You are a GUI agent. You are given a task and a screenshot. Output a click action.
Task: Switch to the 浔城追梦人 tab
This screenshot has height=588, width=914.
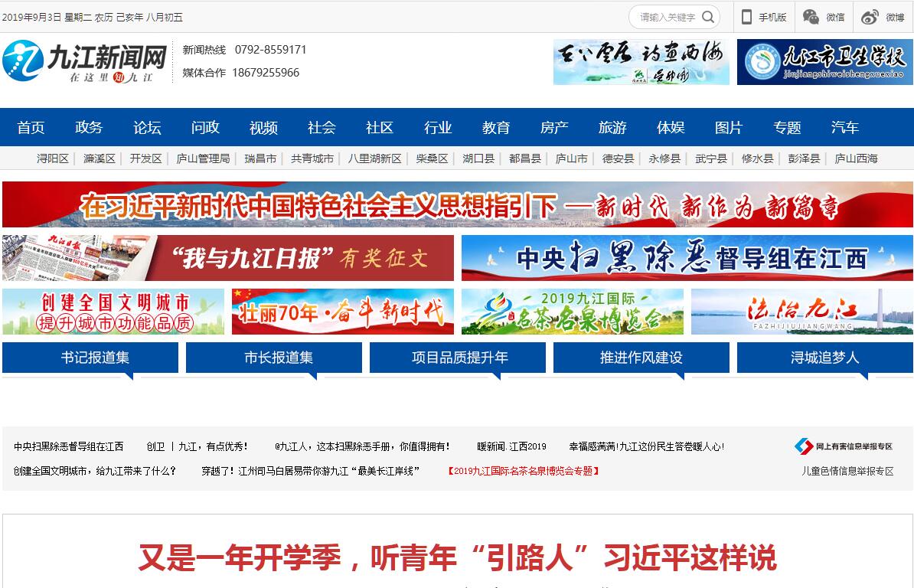click(x=824, y=358)
